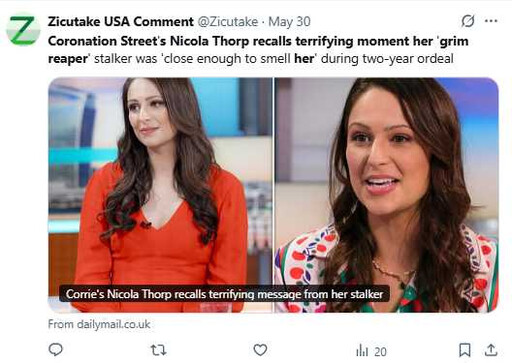Open the Zicutake USA Comment profile name
512x363 pixels.
121,22
